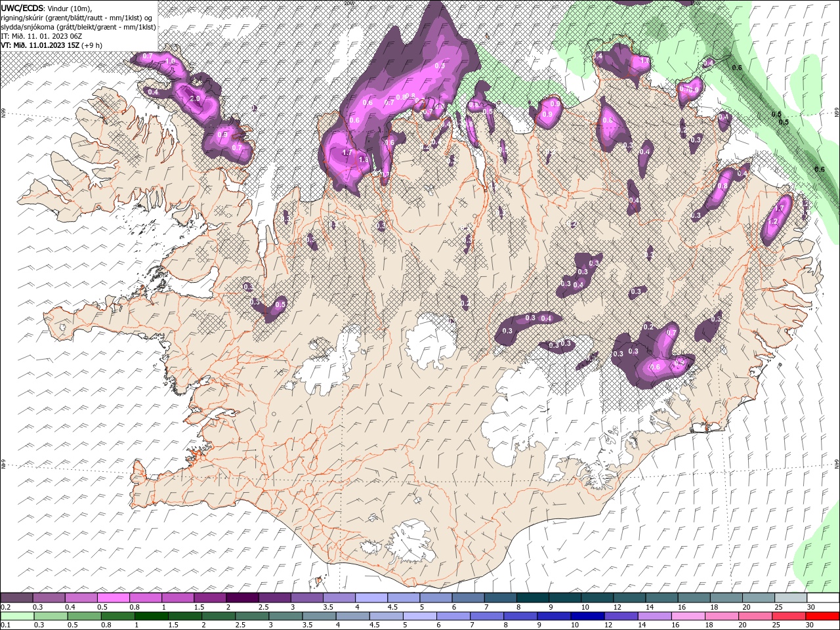Viewport: 840px width, 630px height.
Task: Click the light pink swatch labeled 16
Action: pos(687,616)
